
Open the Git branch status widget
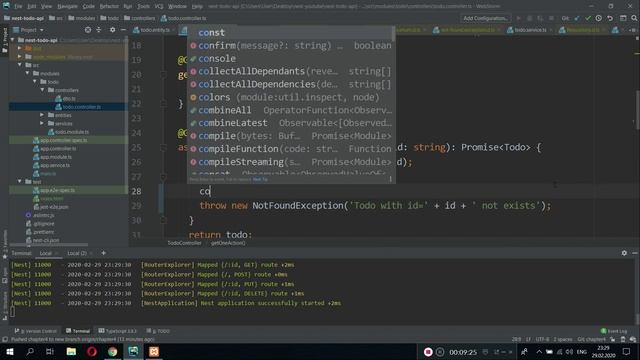tap(591, 339)
